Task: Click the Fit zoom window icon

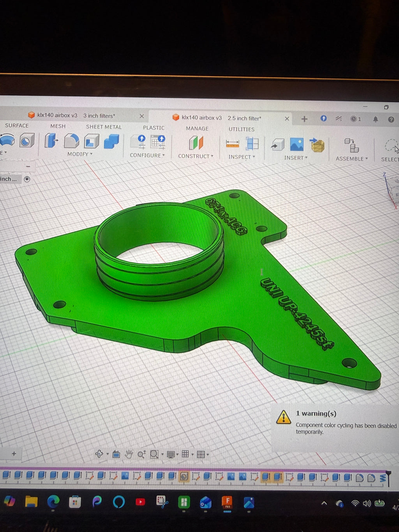Action: tap(154, 454)
